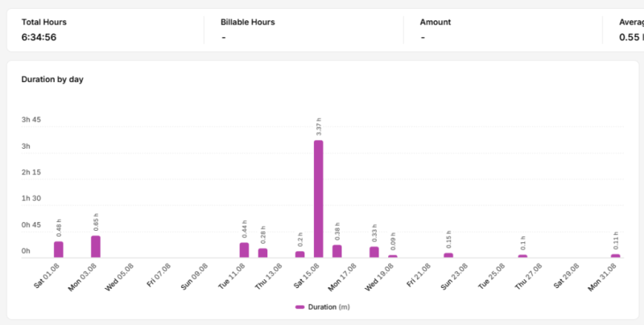
Task: Click the 0.44 h bar on Tue 11.08
Action: click(244, 250)
